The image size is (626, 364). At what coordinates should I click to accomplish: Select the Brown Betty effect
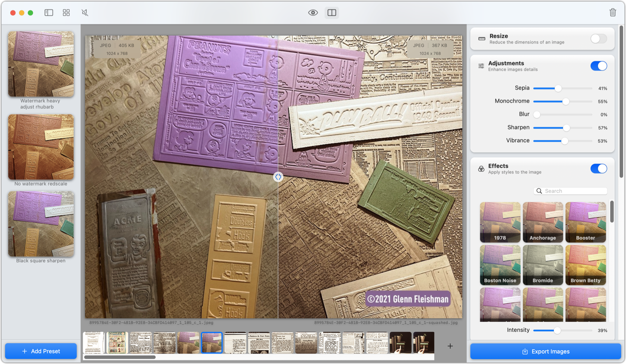(585, 265)
